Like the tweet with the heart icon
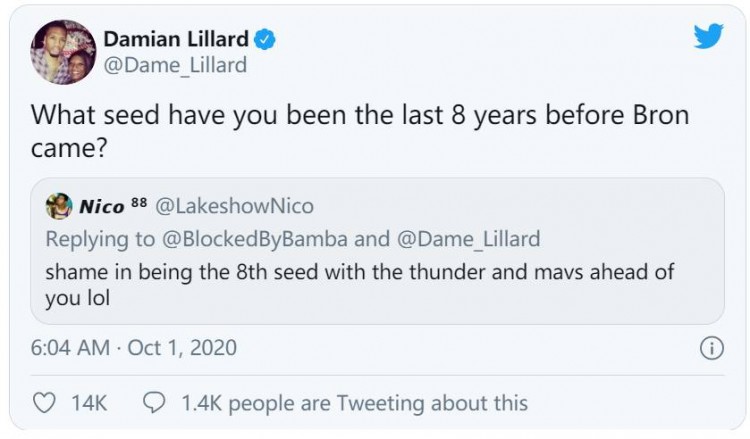Viewport: 750px width, 439px height. point(45,402)
